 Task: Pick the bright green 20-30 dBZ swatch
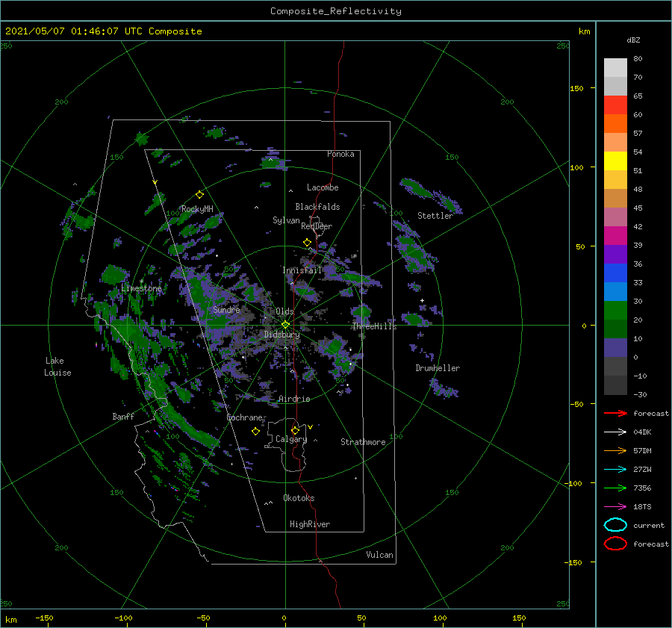(x=615, y=310)
